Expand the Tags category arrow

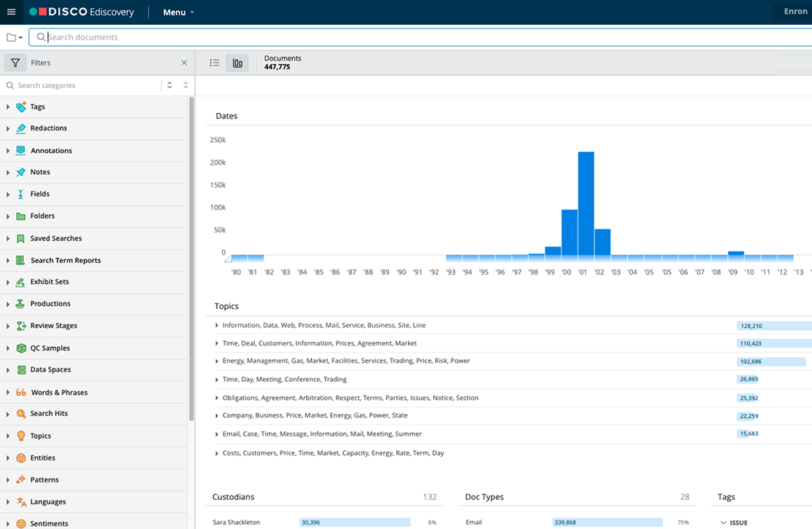click(x=8, y=106)
